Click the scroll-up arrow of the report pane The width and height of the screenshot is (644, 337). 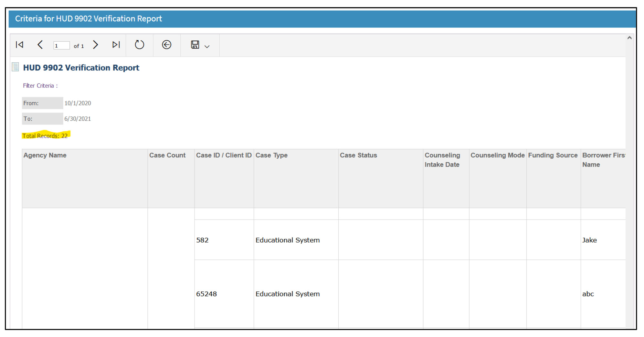point(629,38)
